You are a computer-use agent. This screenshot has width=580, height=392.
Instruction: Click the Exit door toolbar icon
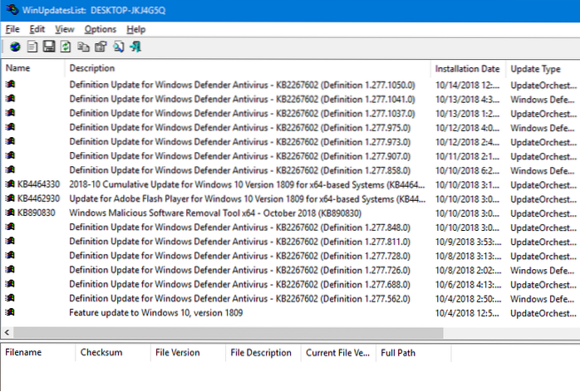pyautogui.click(x=135, y=47)
